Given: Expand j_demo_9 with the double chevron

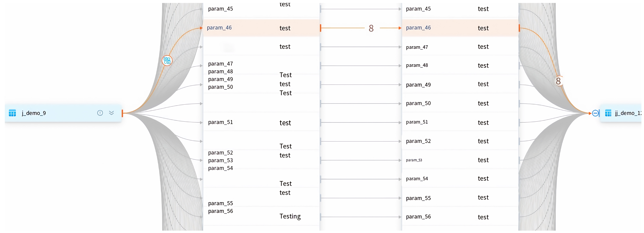Looking at the screenshot, I should (x=111, y=113).
